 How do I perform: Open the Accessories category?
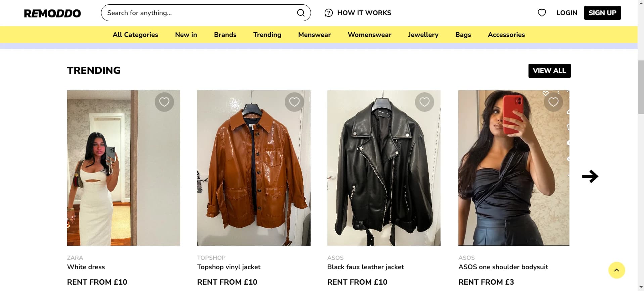[506, 35]
